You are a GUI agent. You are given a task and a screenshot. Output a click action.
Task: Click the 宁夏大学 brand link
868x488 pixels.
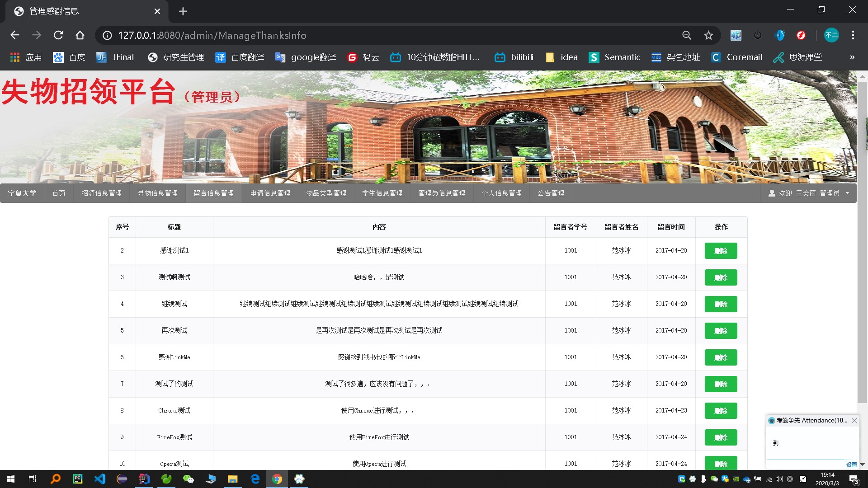22,193
